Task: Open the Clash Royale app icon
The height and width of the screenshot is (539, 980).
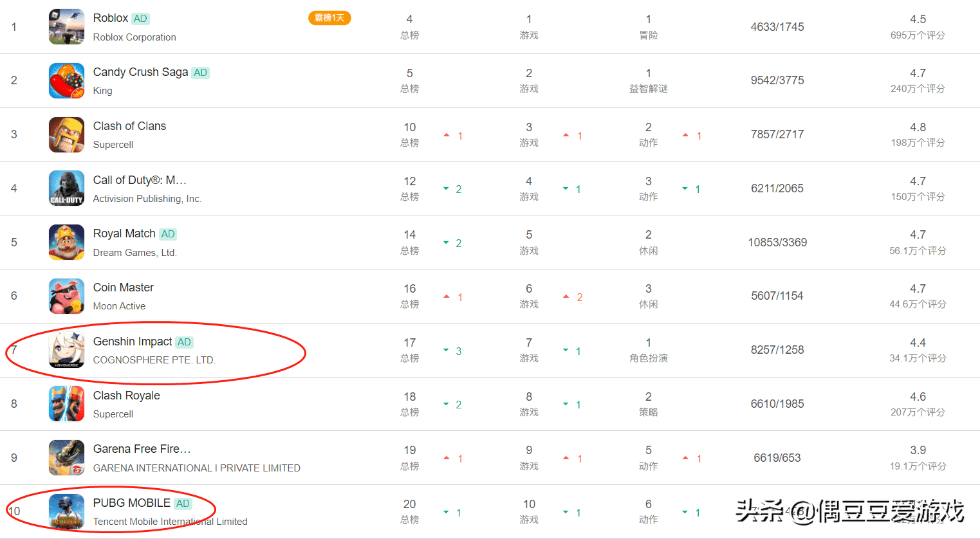Action: click(x=67, y=404)
